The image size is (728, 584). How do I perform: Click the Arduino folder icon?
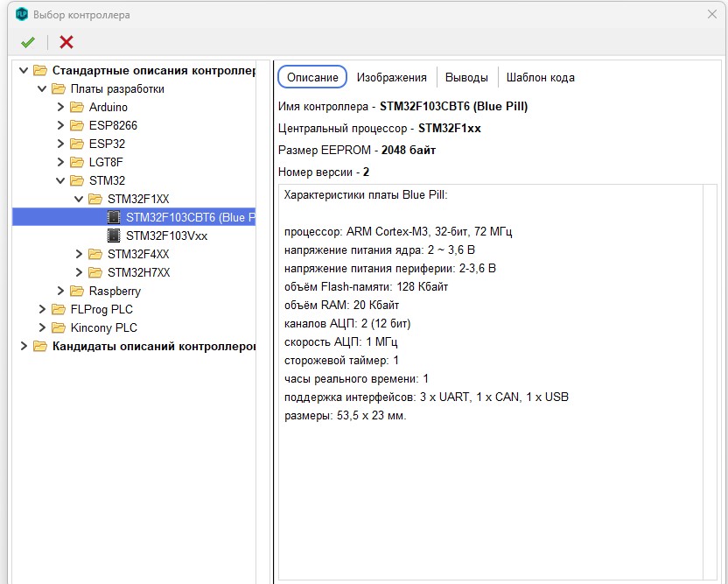[x=77, y=108]
